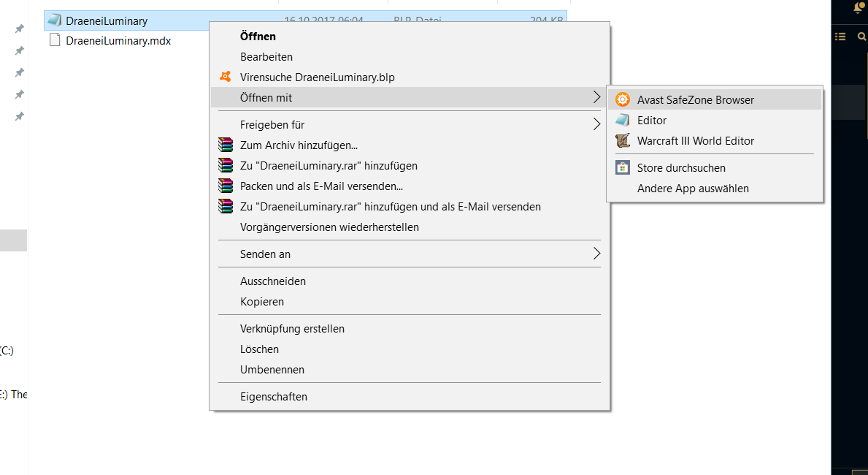This screenshot has height=475, width=868.
Task: Click the bold Öffnen entry
Action: click(x=410, y=37)
